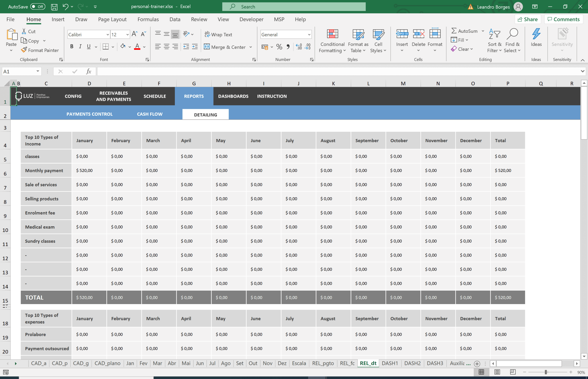Screen dimensions: 588x379
Task: Open the font size dropdown
Action: pyautogui.click(x=127, y=34)
